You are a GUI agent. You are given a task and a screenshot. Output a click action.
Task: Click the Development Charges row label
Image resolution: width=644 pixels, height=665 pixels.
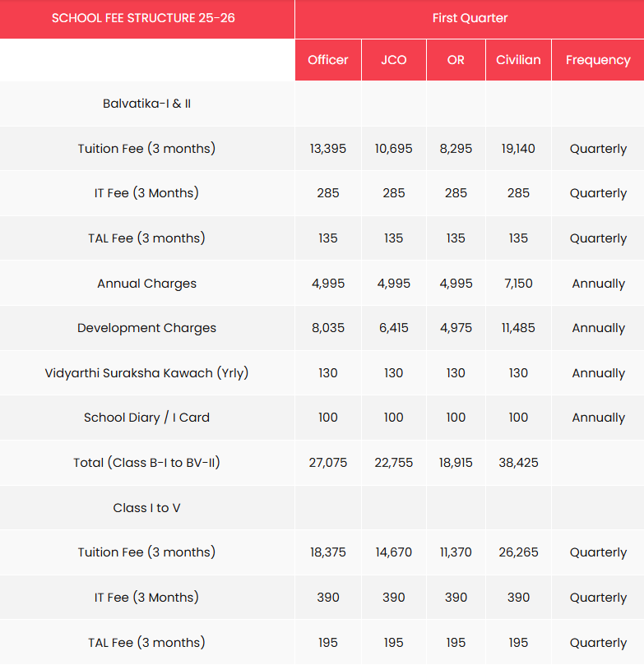[147, 328]
